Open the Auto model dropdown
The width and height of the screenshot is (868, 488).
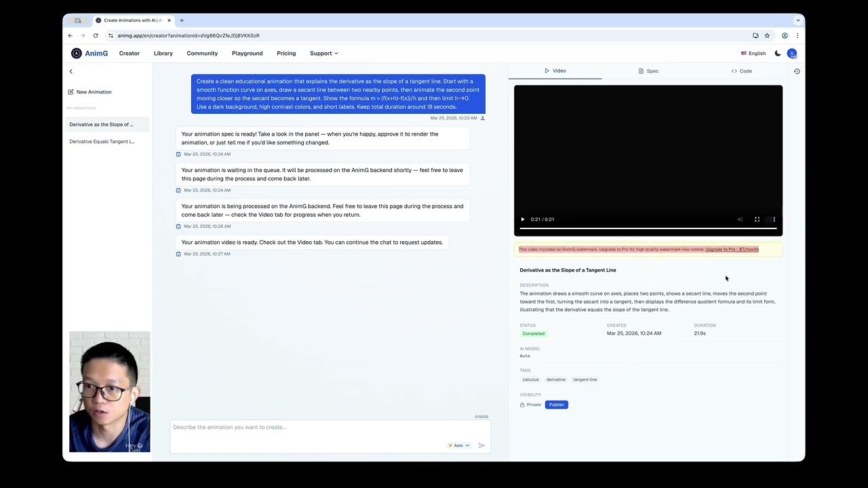point(459,445)
